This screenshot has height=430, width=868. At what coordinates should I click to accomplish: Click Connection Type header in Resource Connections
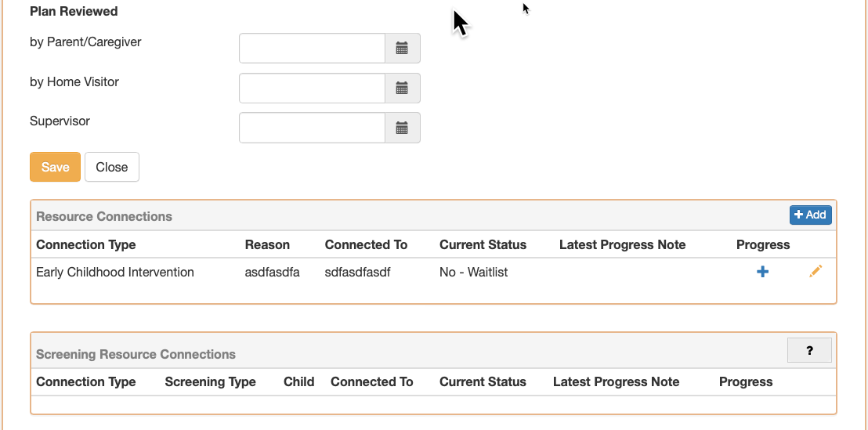86,244
